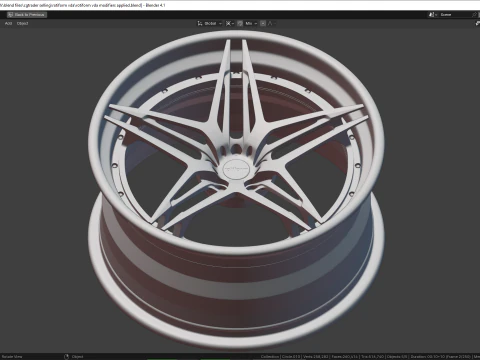The width and height of the screenshot is (480, 360).
Task: Click the Back to Previous button
Action: [x=27, y=15]
